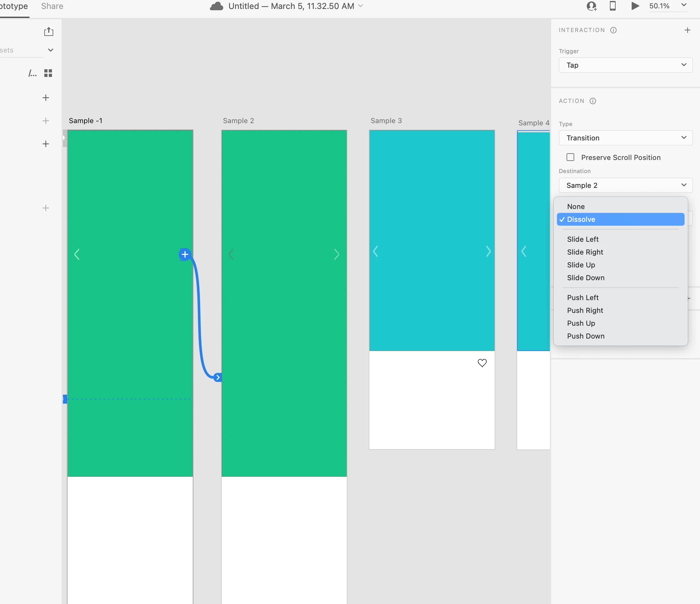
Task: Switch to the Share tab
Action: [x=52, y=6]
